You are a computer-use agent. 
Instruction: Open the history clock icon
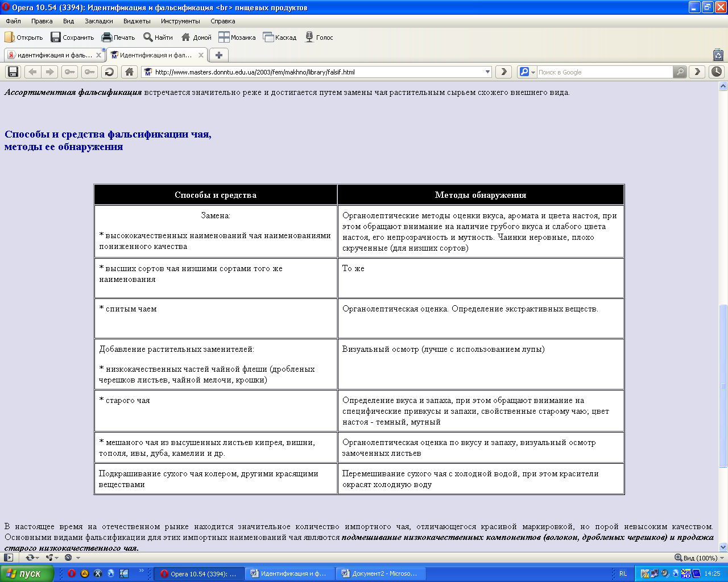(x=717, y=72)
